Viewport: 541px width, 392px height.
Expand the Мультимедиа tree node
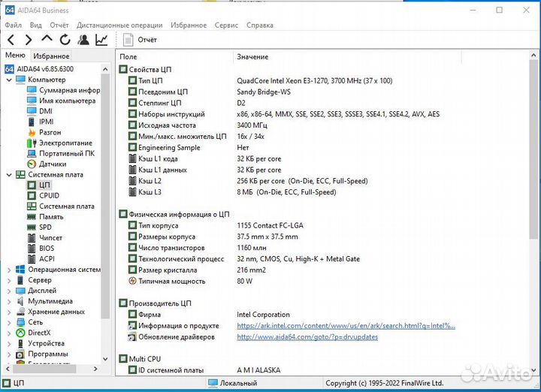point(9,301)
